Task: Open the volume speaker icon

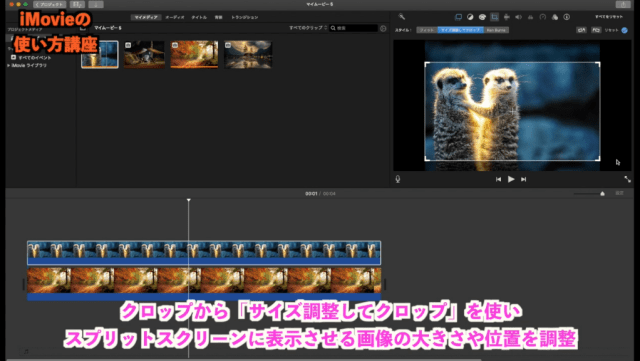Action: (518, 17)
